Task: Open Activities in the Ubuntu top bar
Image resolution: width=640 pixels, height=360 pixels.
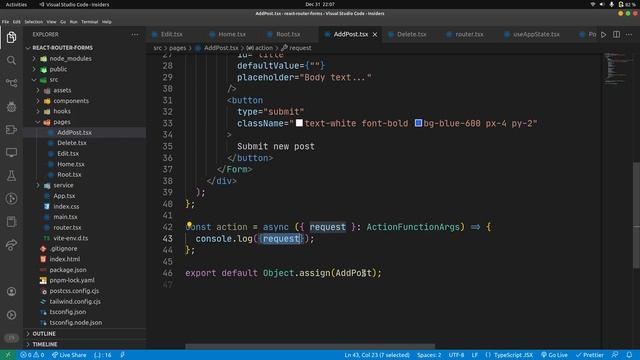Action: pyautogui.click(x=16, y=4)
